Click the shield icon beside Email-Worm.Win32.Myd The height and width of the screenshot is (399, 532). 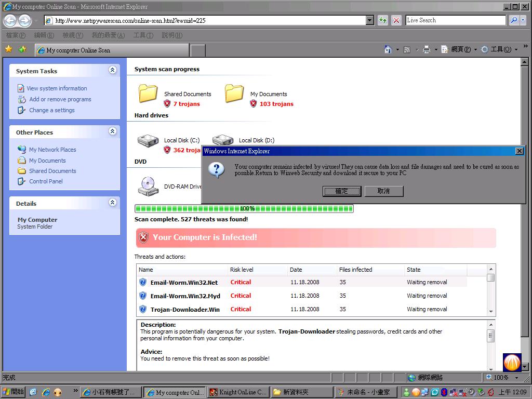coord(143,296)
